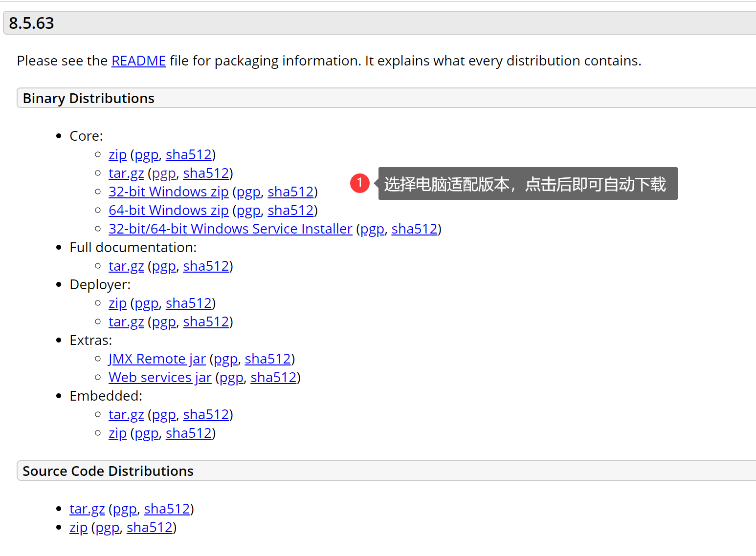Open sha512 for Embedded tar.gz
The height and width of the screenshot is (556, 756).
click(x=206, y=415)
